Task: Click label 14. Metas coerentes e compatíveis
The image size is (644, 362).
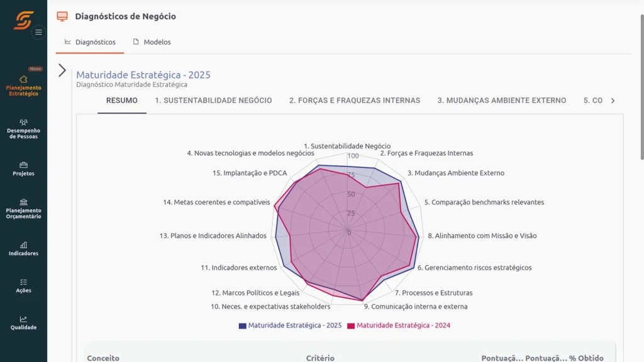Action: pos(216,202)
